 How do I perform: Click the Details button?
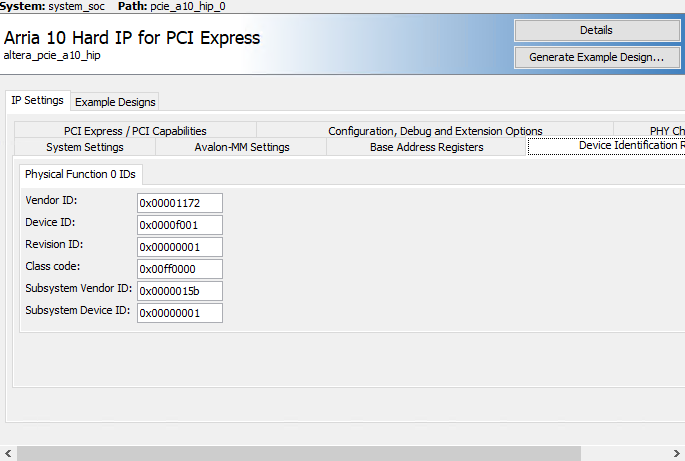coord(596,30)
